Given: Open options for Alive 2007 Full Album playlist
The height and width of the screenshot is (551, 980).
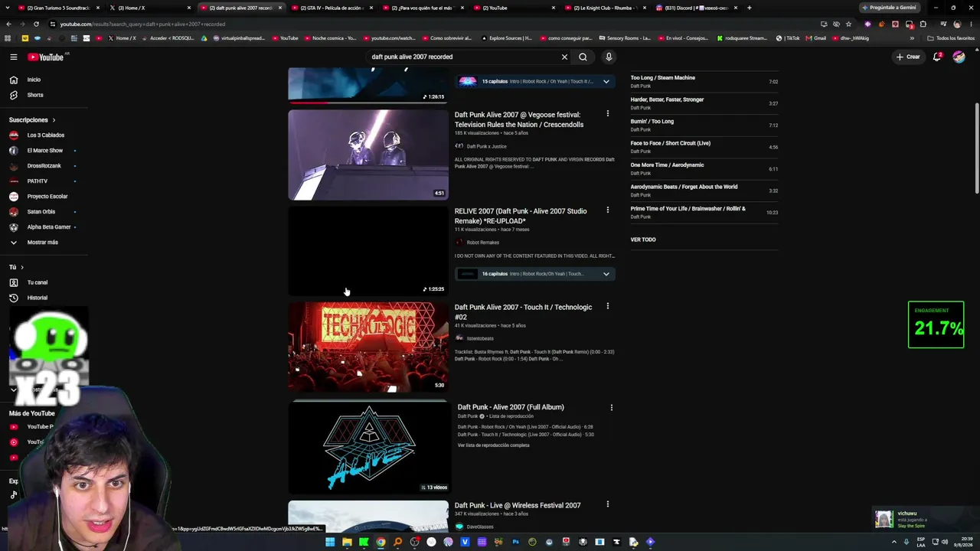Looking at the screenshot, I should coord(611,407).
